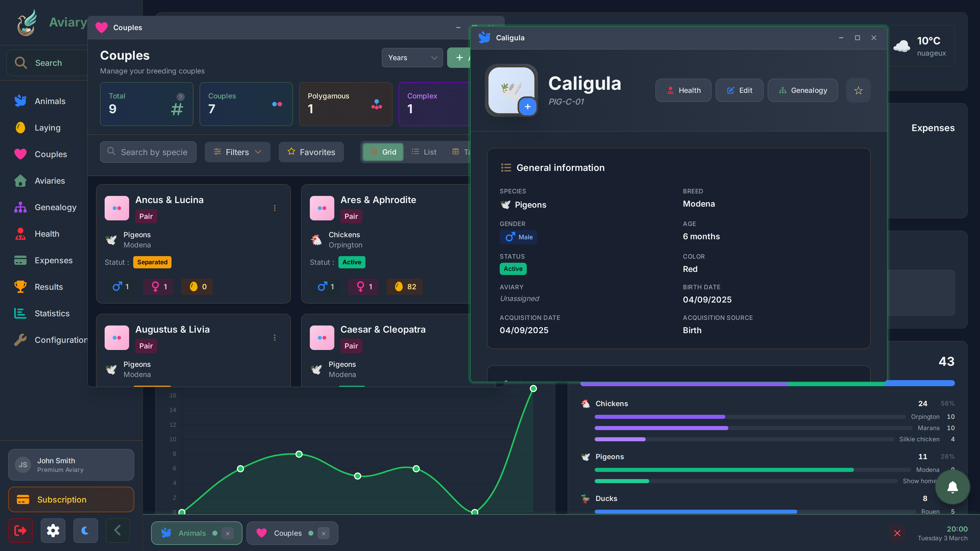Click the Edit button for Caligula

[739, 91]
